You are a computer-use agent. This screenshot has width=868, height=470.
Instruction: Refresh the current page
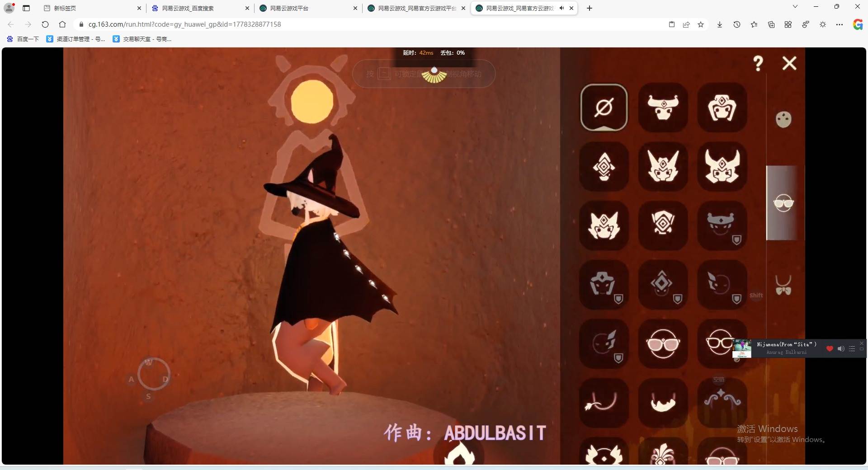pyautogui.click(x=45, y=24)
